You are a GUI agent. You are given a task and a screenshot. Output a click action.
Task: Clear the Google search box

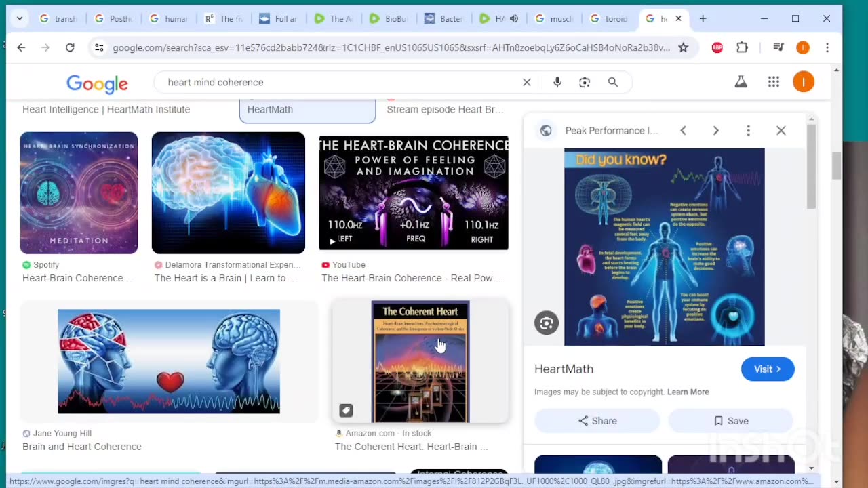click(527, 82)
